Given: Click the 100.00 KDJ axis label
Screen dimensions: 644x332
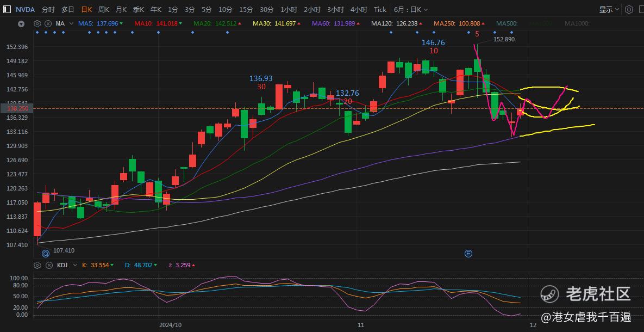Looking at the screenshot, I should coord(20,278).
